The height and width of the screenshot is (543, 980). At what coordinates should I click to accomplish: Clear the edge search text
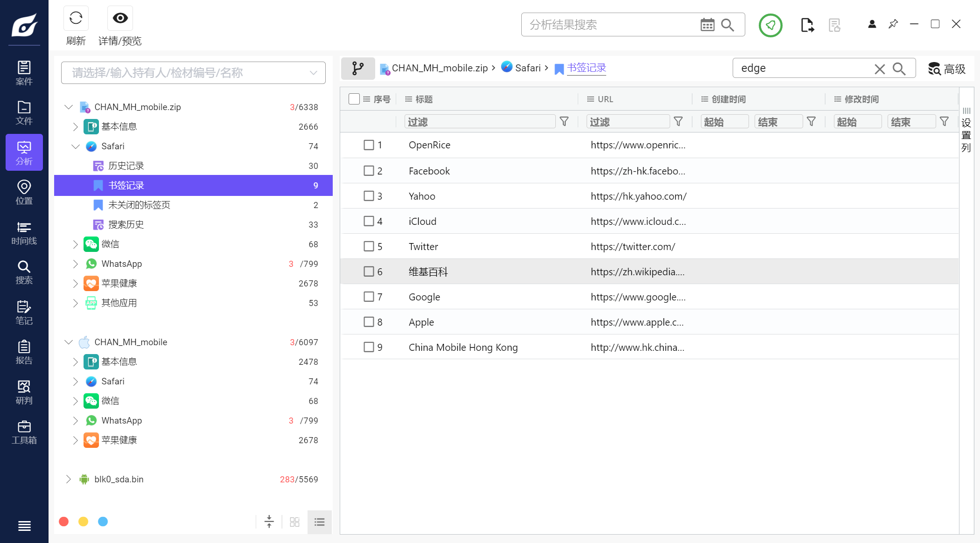(879, 69)
